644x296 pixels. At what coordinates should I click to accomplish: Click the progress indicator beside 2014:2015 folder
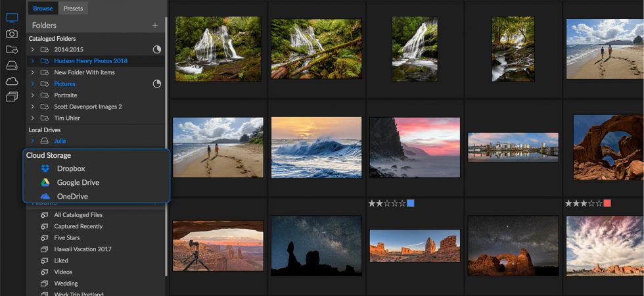pos(157,49)
